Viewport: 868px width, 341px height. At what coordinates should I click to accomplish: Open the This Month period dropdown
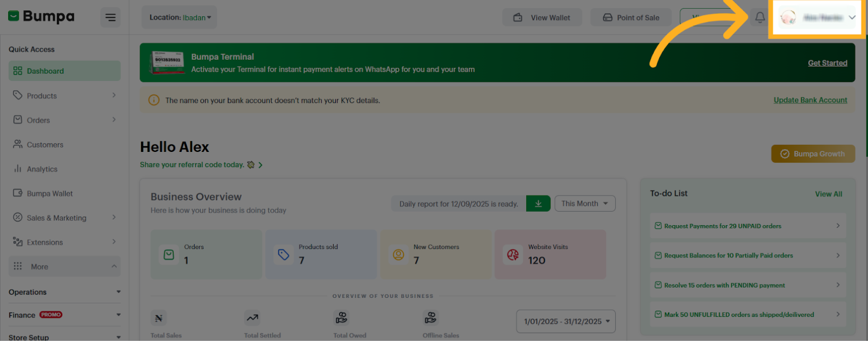point(585,204)
